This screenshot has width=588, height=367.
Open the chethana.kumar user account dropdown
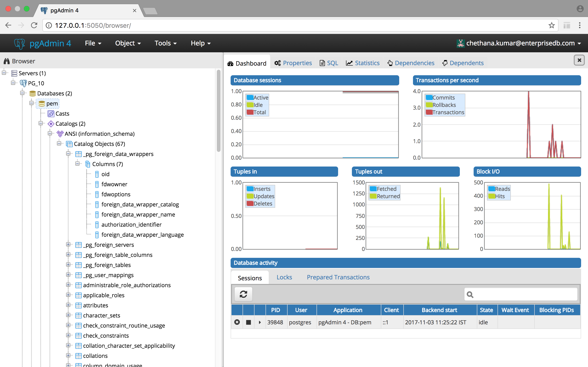(520, 43)
